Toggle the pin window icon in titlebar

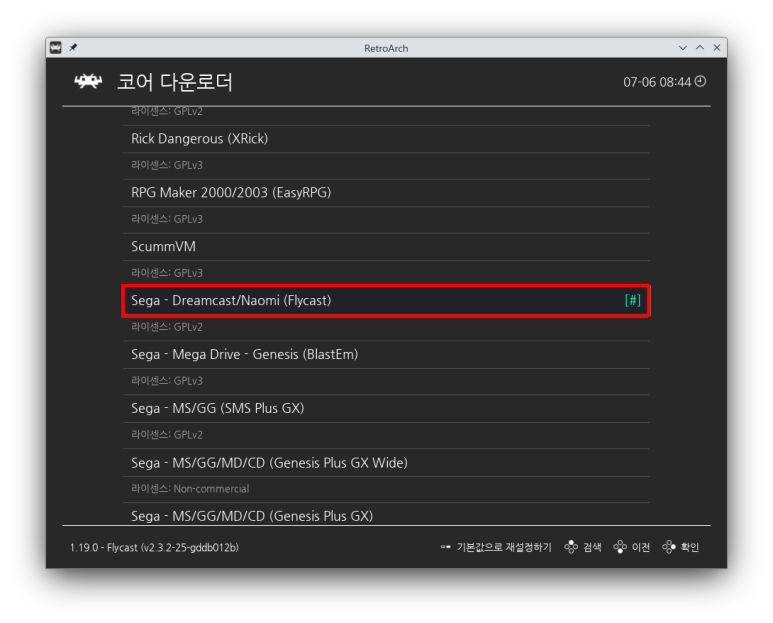click(73, 47)
